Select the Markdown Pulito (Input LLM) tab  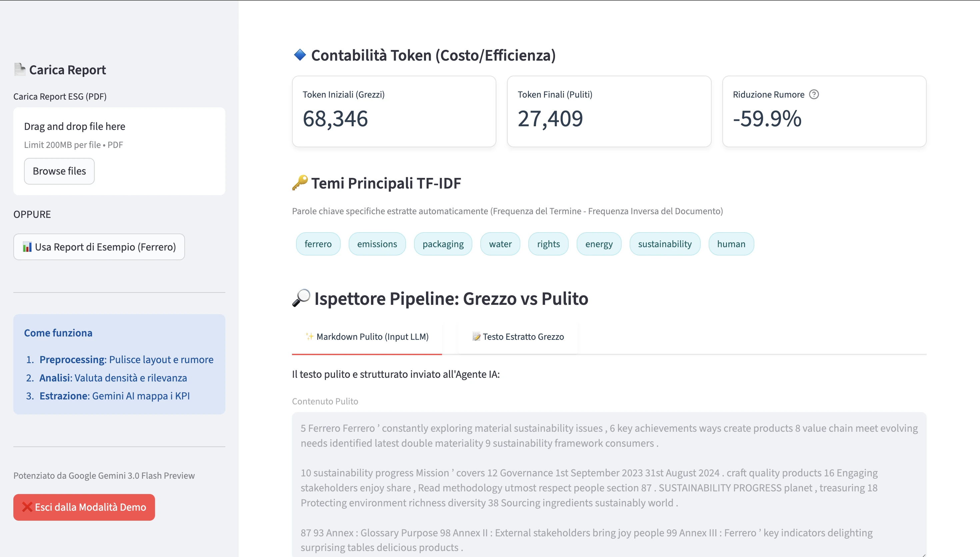(x=367, y=337)
